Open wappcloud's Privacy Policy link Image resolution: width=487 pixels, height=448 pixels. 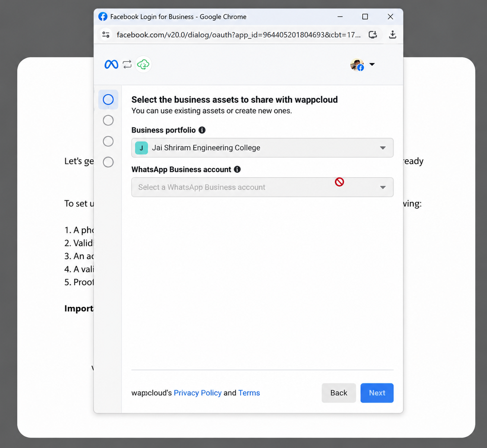197,393
